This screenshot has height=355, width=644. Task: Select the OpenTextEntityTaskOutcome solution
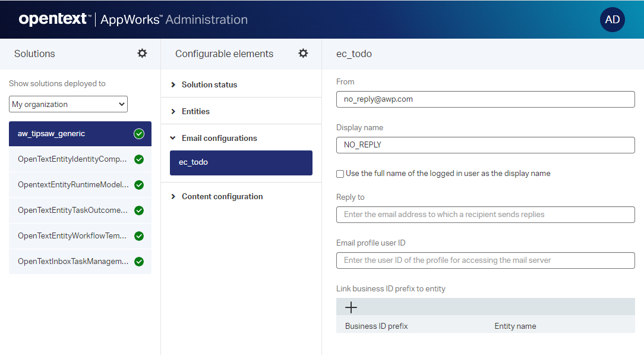73,211
